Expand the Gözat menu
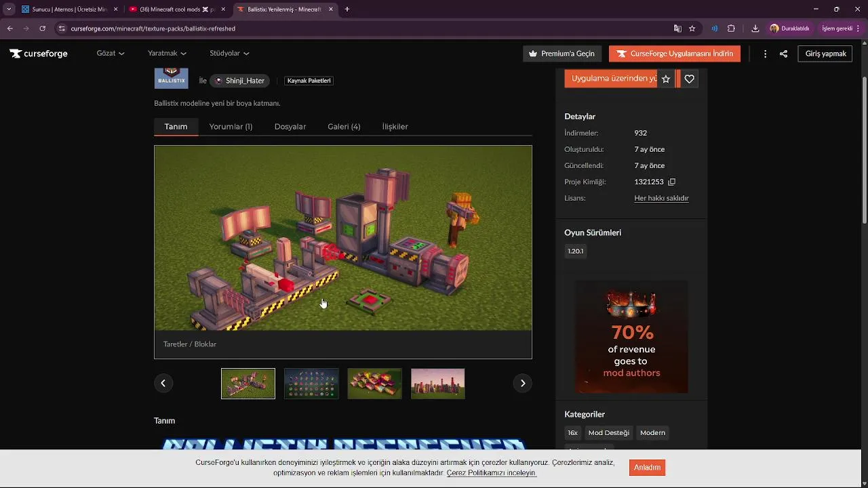This screenshot has height=488, width=868. click(110, 54)
